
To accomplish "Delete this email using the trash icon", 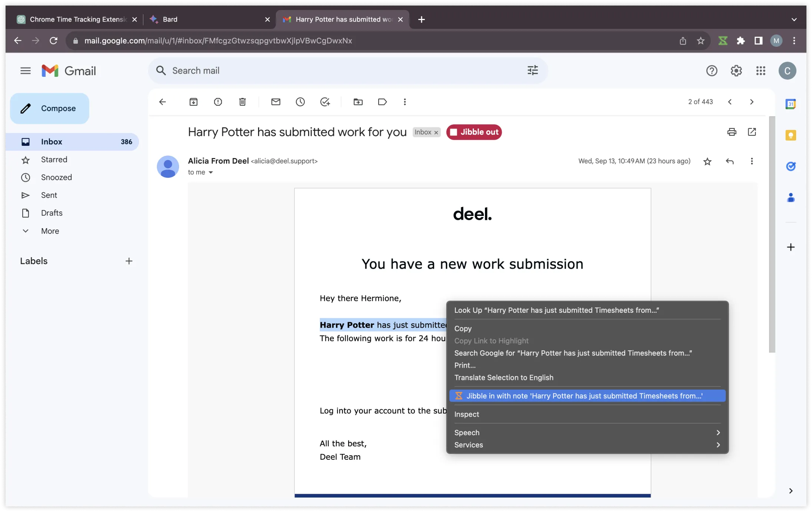I will pyautogui.click(x=242, y=102).
